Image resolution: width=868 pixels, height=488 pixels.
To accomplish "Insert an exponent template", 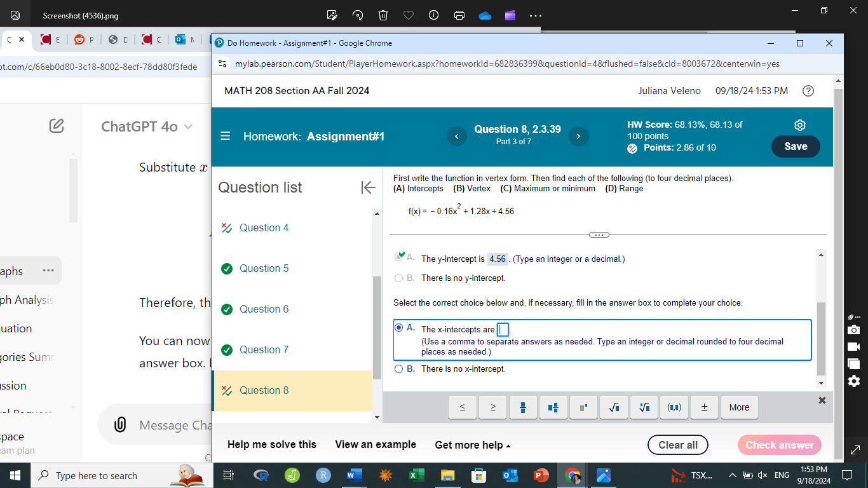I will [x=583, y=407].
